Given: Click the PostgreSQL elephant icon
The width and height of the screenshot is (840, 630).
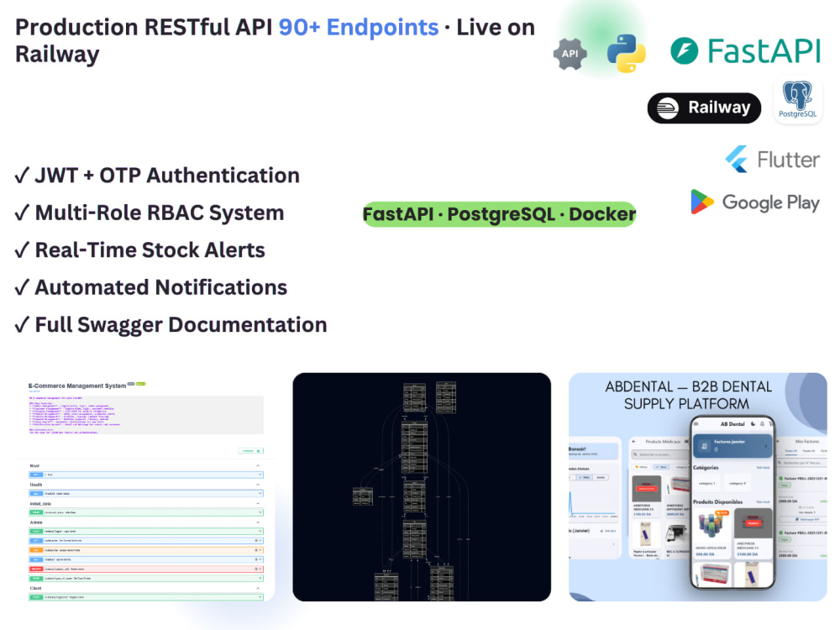Looking at the screenshot, I should click(798, 100).
